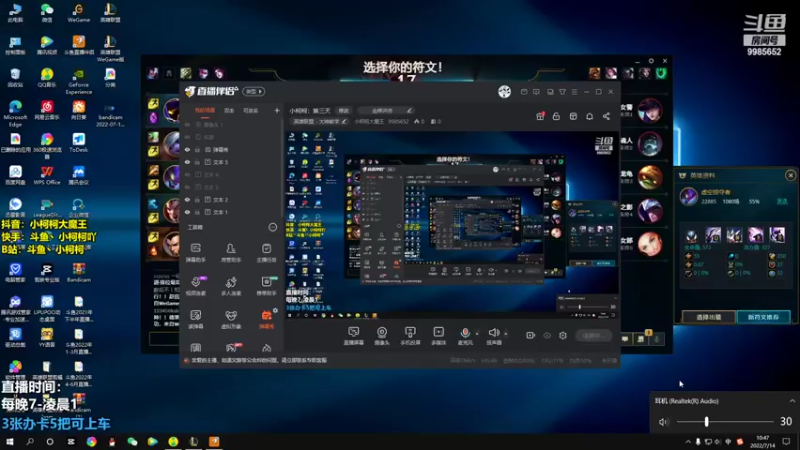Toggle visibility of the 弹幕秀 source

pos(187,149)
